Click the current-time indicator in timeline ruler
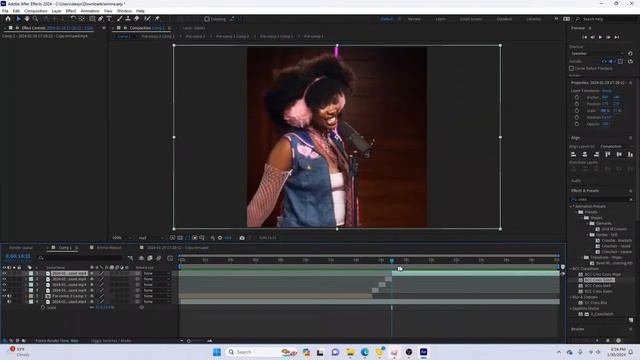 click(x=392, y=260)
